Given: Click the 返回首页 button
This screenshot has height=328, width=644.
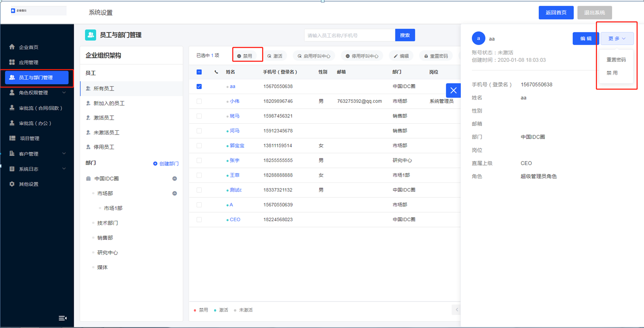Looking at the screenshot, I should click(556, 12).
